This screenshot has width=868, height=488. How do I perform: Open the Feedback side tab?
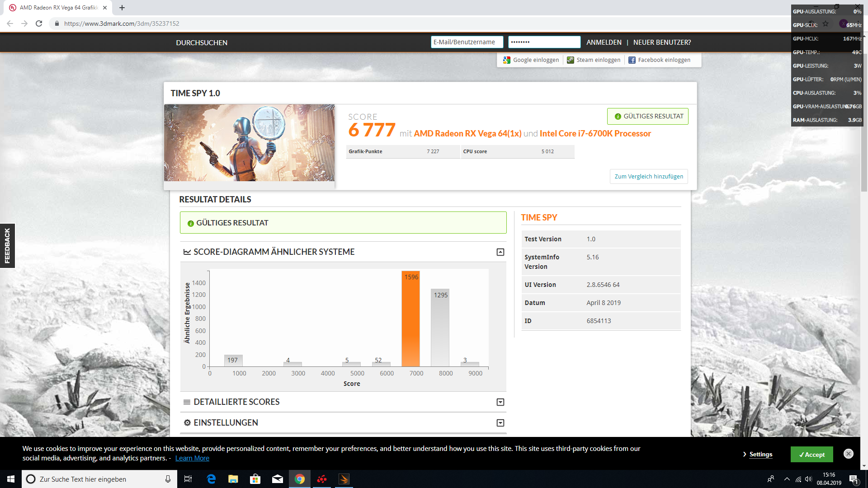7,246
